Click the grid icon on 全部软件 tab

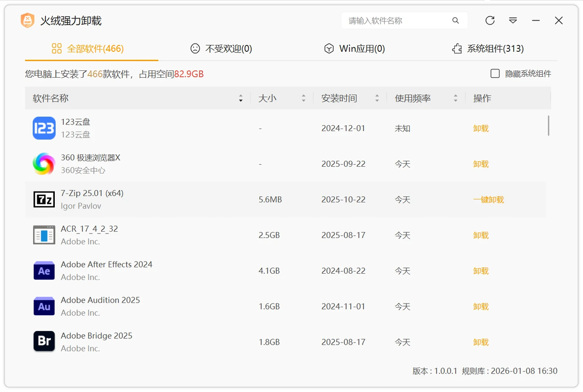click(x=57, y=48)
